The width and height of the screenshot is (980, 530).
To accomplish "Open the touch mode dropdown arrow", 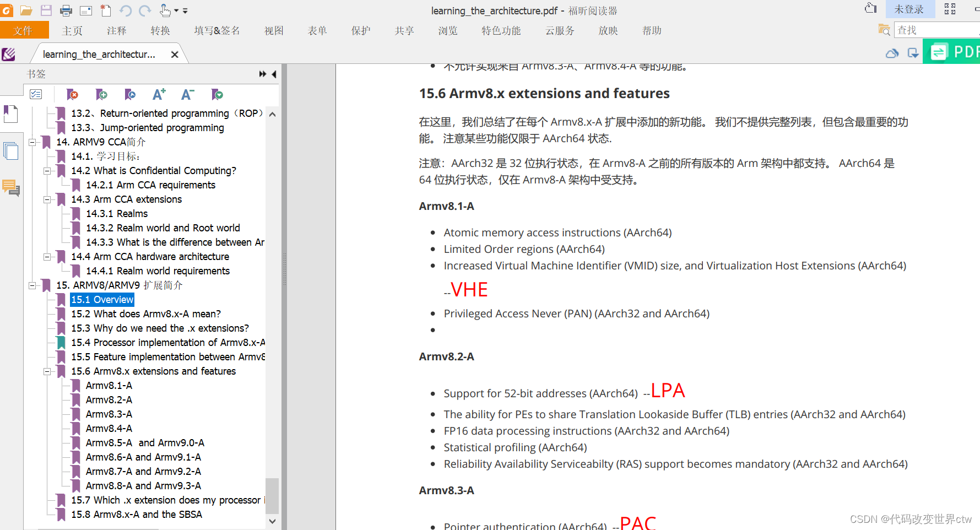I will pos(176,10).
